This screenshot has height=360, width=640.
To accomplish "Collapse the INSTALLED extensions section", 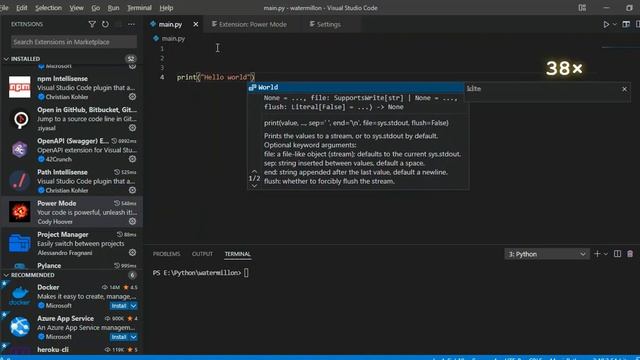I will [x=6, y=59].
